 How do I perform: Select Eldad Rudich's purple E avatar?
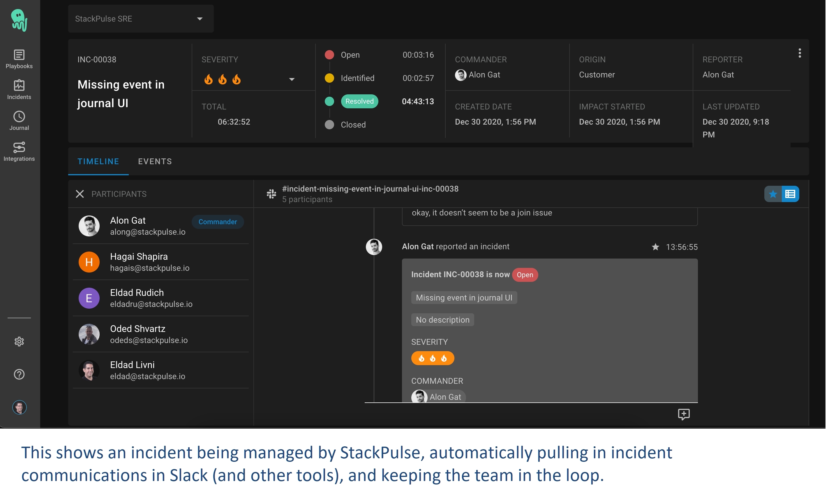pyautogui.click(x=89, y=298)
